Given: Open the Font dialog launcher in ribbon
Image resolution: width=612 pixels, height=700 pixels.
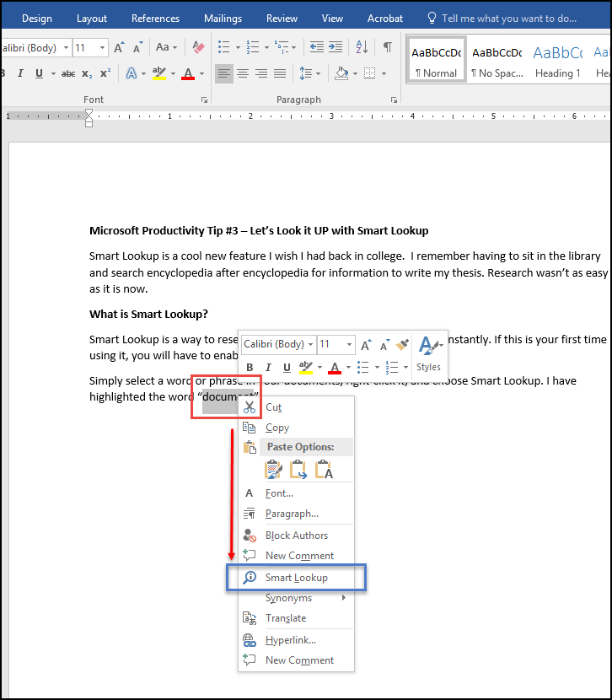Looking at the screenshot, I should [204, 100].
